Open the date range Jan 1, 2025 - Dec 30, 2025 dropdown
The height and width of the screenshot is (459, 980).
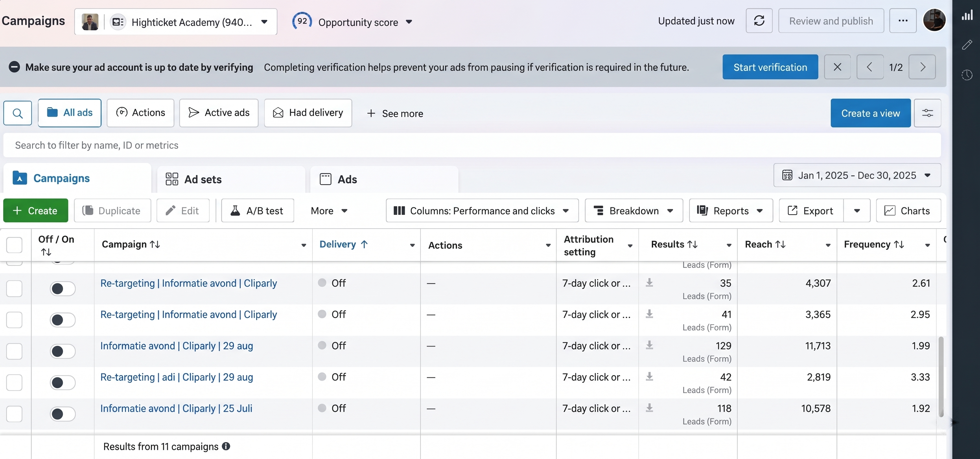point(857,175)
